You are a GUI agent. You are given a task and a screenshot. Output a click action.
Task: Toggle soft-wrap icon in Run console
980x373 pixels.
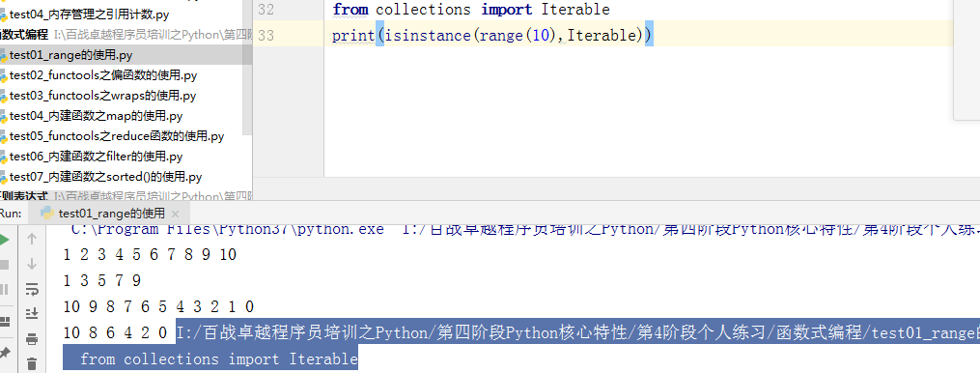(x=32, y=289)
